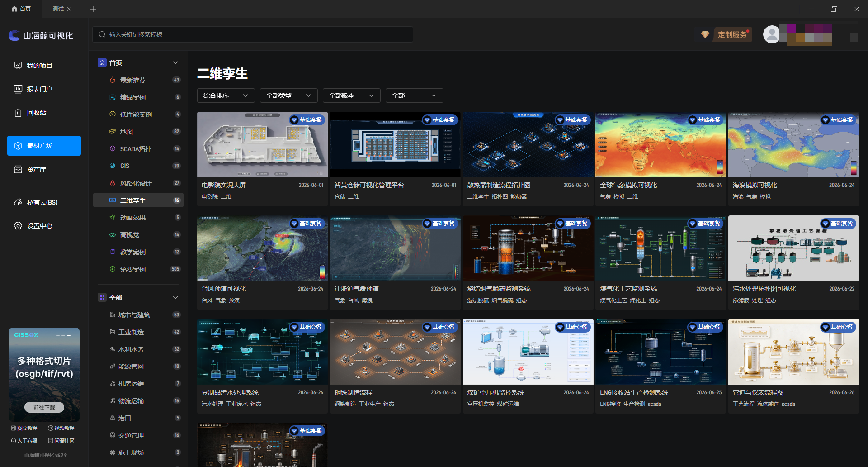
Task: Open the 全部类型 type dropdown
Action: [x=288, y=95]
